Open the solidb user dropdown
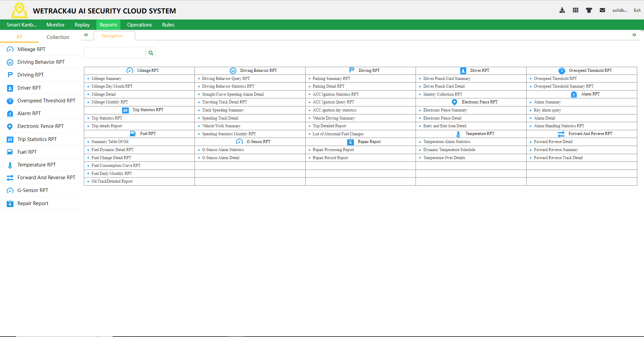 point(620,10)
